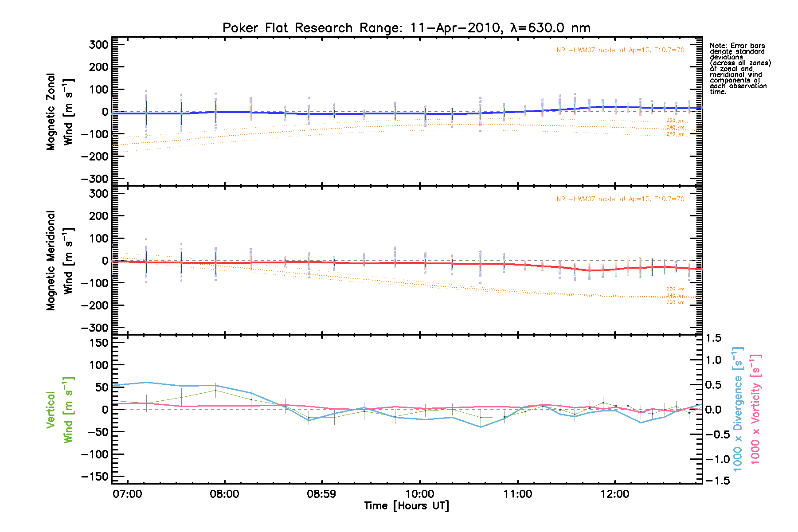Select the error bars note text
The image size is (798, 532).
[x=739, y=69]
